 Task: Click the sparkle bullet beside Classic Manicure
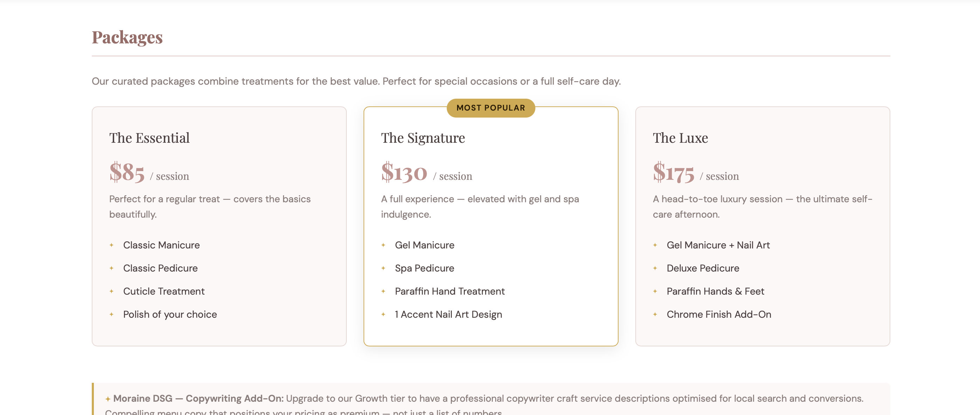[x=111, y=245]
